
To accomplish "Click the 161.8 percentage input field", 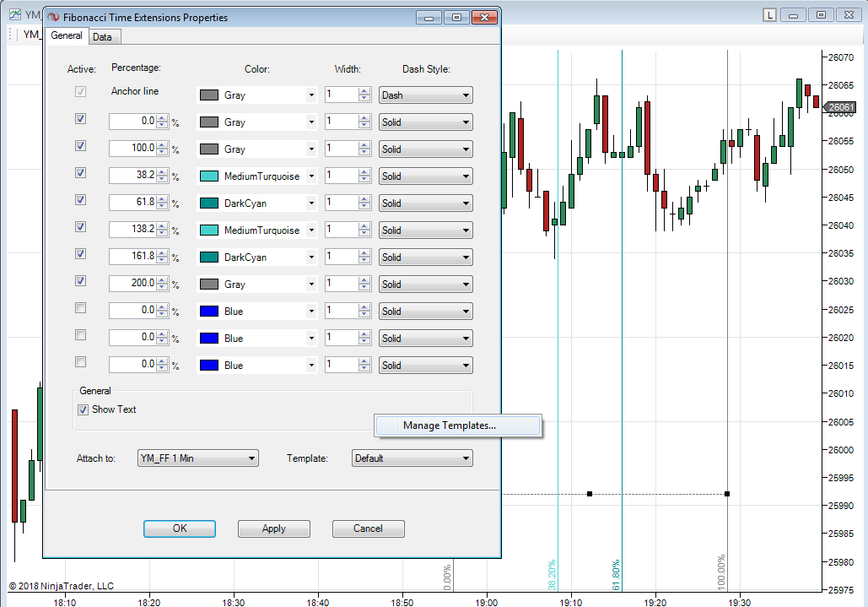I will pyautogui.click(x=133, y=256).
